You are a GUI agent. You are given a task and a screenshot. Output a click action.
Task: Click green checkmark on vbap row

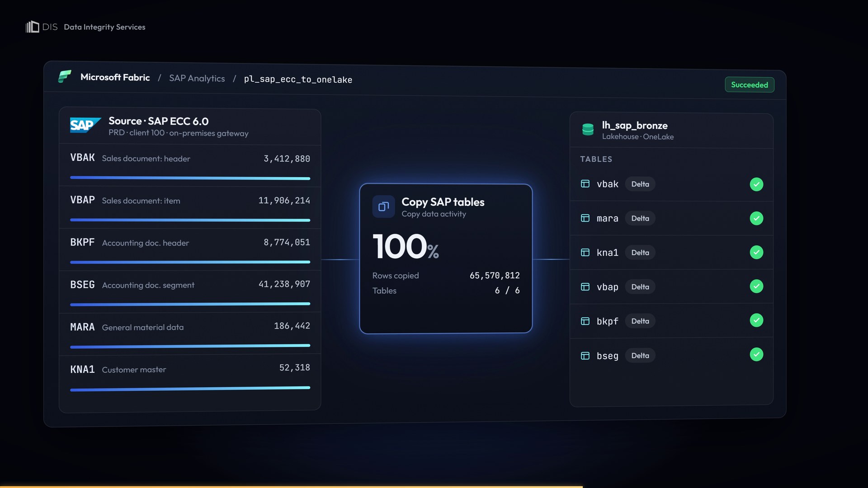(x=756, y=286)
